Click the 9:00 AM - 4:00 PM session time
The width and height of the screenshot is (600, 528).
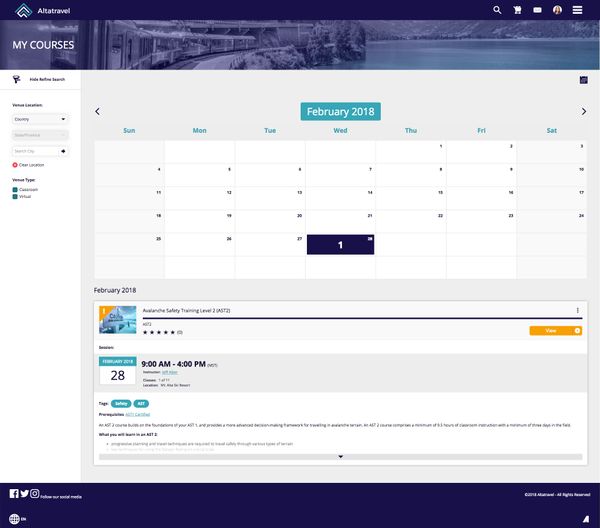click(x=173, y=364)
